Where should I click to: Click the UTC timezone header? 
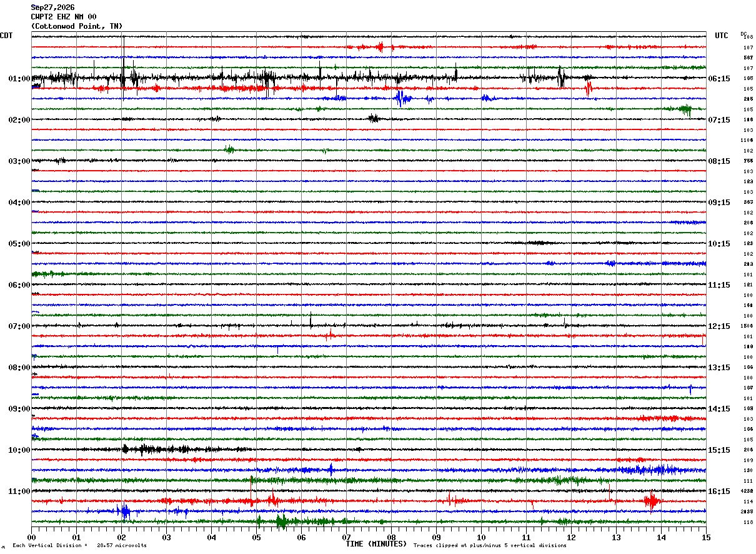[722, 36]
